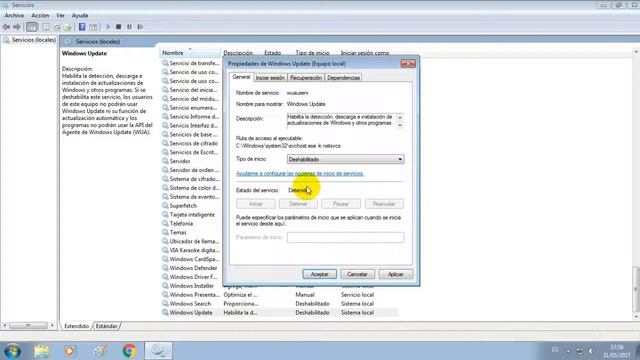Click the volume icon in system tray
This screenshot has height=360, width=640.
pyautogui.click(x=591, y=351)
